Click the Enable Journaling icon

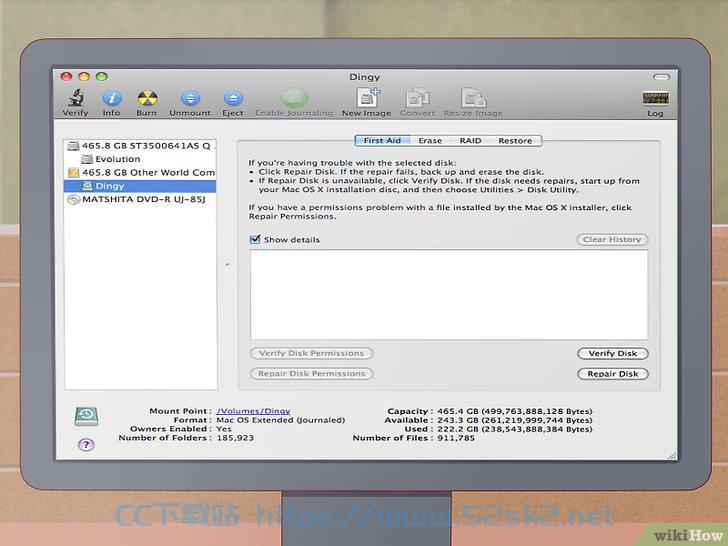294,98
